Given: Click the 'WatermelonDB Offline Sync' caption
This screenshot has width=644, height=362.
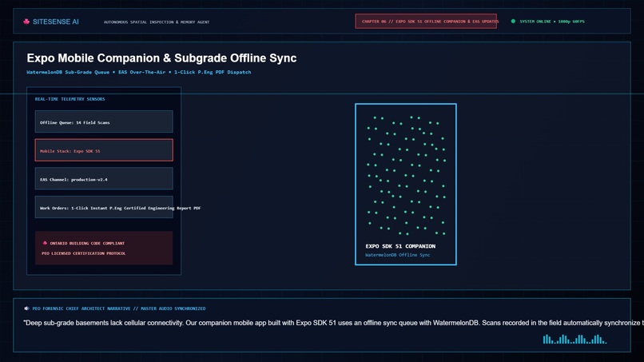Looking at the screenshot, I should click(398, 255).
